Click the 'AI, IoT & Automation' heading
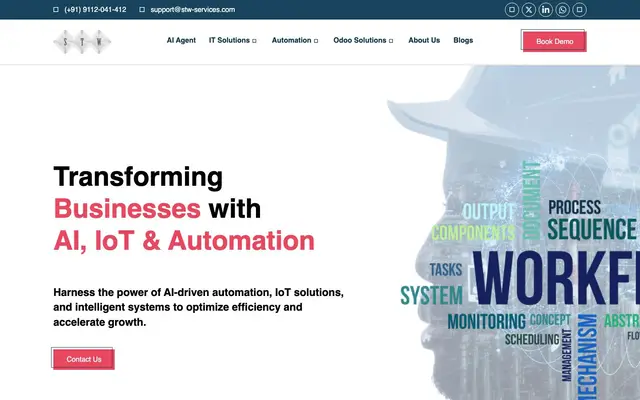 coord(184,241)
